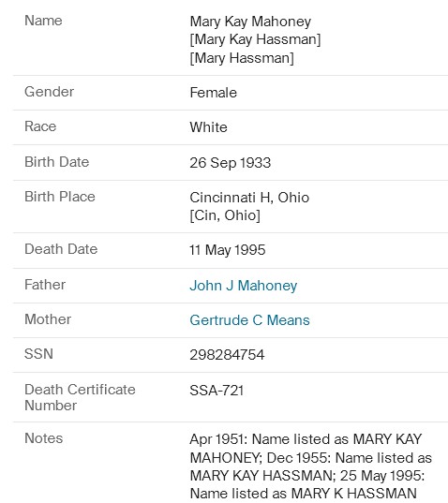The width and height of the screenshot is (448, 503).
Task: Click the Birth Place field label
Action: 60,197
